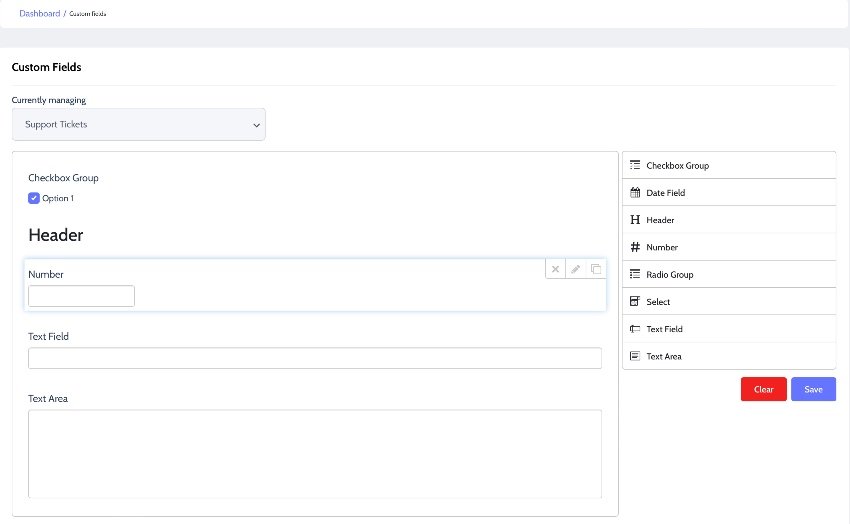The height and width of the screenshot is (524, 850).
Task: Click the Radio Group icon in sidebar
Action: 635,274
